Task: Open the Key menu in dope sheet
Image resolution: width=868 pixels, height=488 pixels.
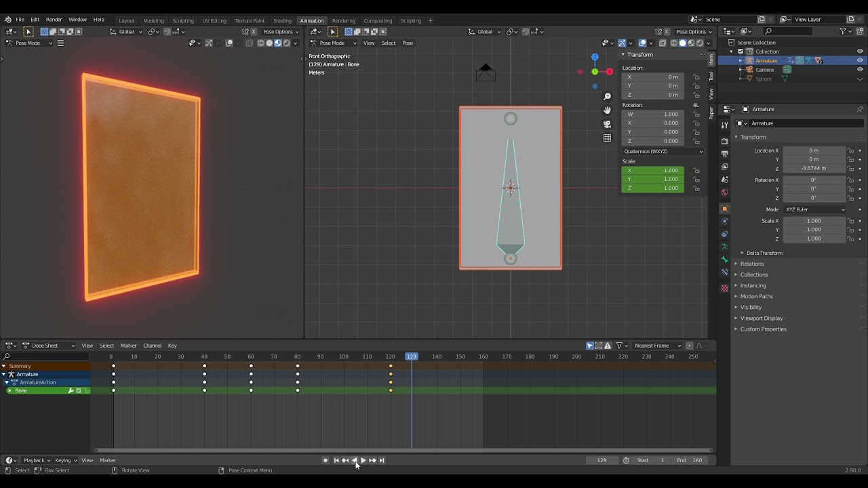Action: (172, 346)
